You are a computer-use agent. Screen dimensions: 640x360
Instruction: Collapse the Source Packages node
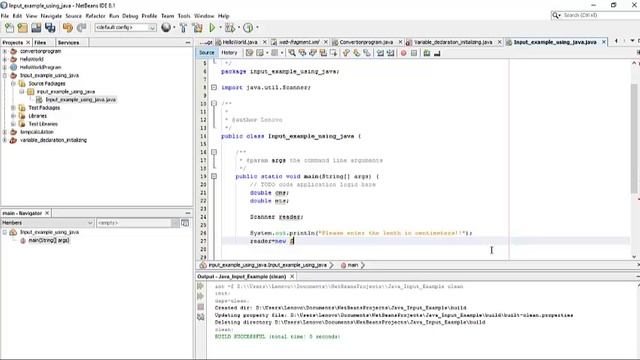[x=13, y=84]
